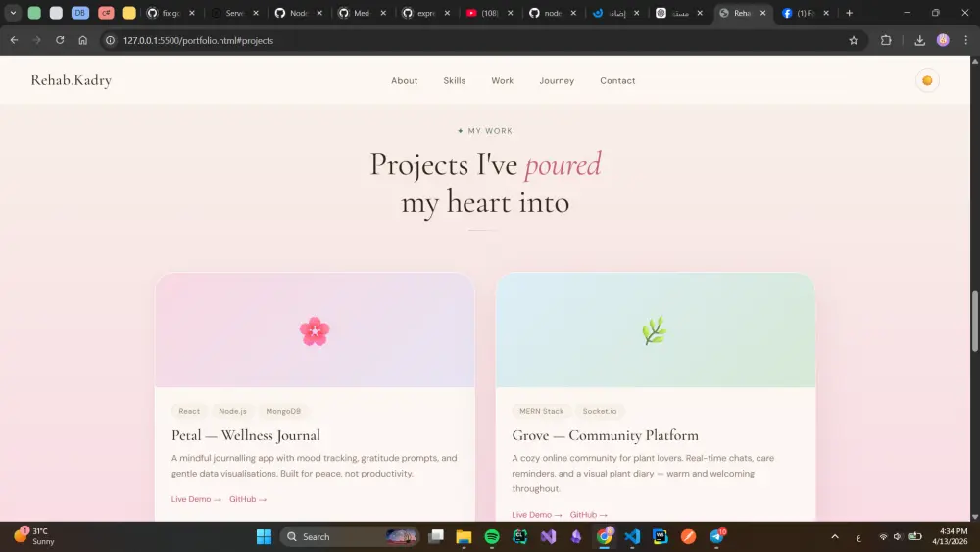Click the taskbar Search box
The height and width of the screenshot is (552, 980).
(x=350, y=536)
